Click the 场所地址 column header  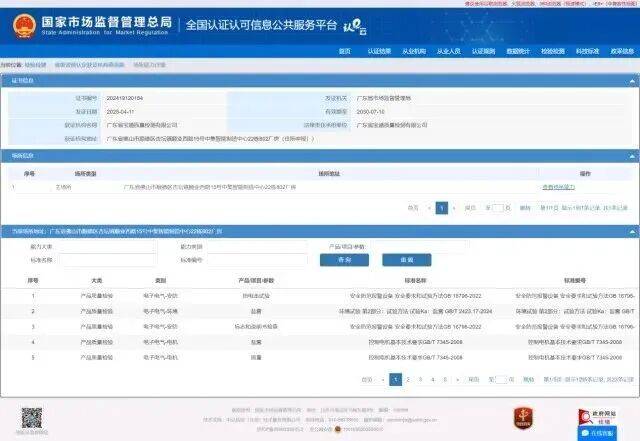[x=329, y=174]
